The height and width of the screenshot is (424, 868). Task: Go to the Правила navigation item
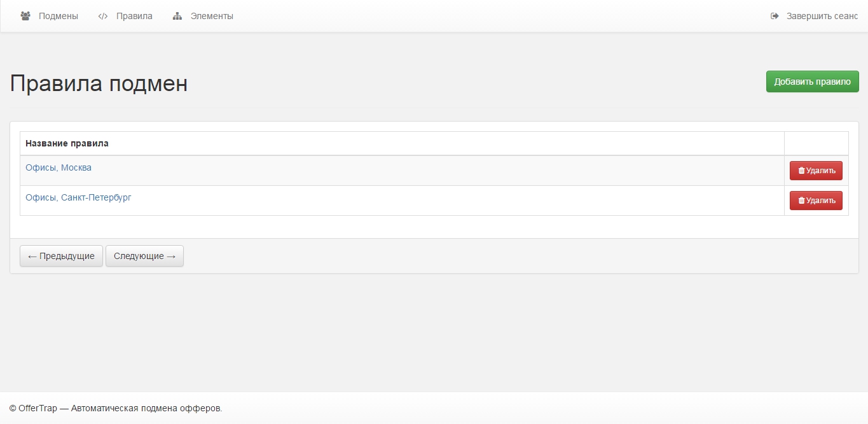(134, 16)
